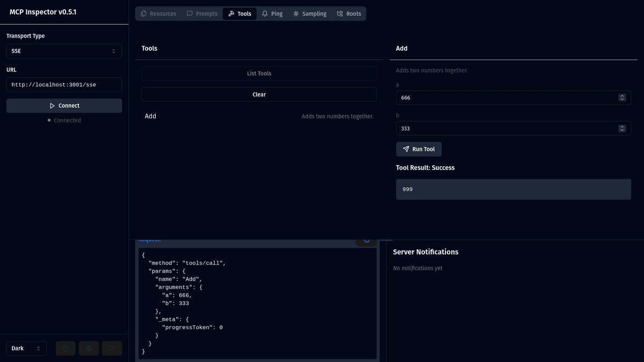Click the stepper arrows for field b

coord(622,128)
